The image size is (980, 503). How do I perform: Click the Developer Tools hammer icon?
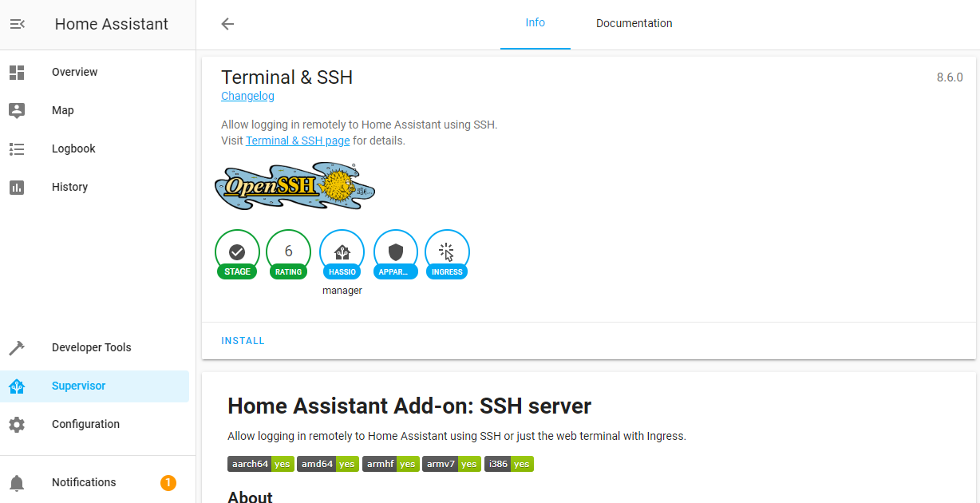17,347
